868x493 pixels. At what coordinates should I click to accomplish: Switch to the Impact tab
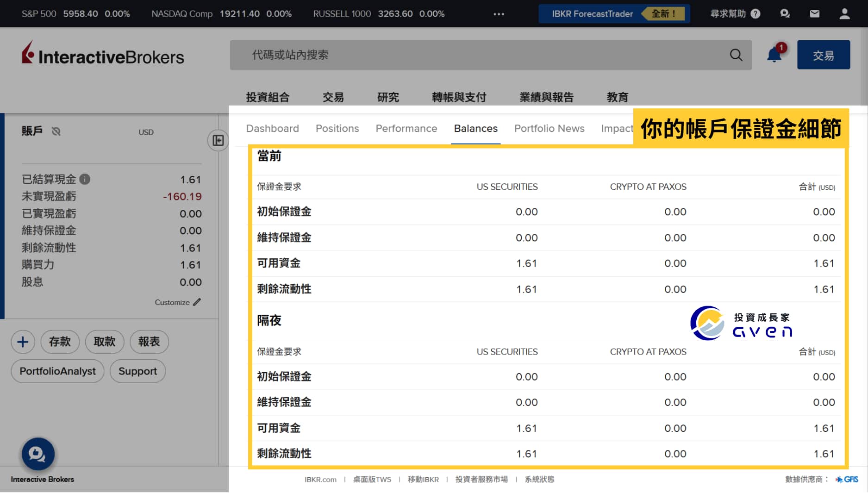pyautogui.click(x=617, y=128)
